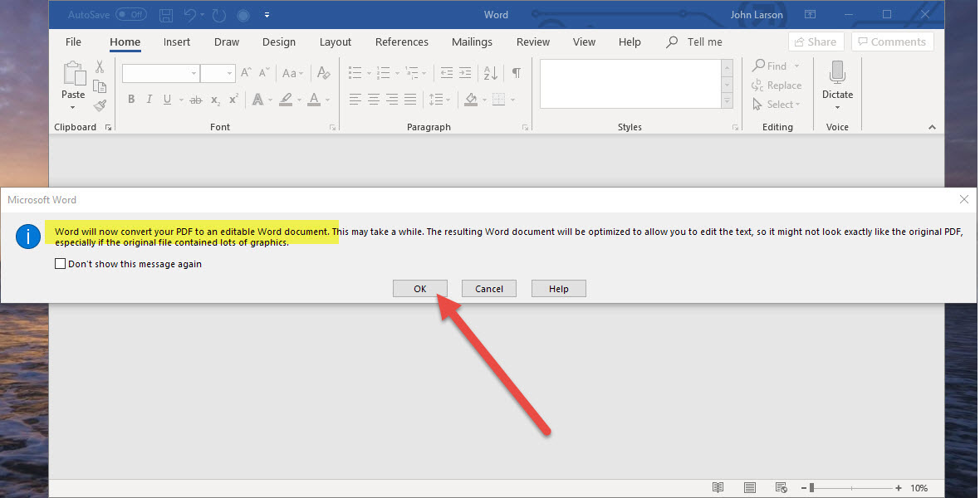Image resolution: width=980 pixels, height=498 pixels.
Task: Click the Tell me search field
Action: click(704, 42)
